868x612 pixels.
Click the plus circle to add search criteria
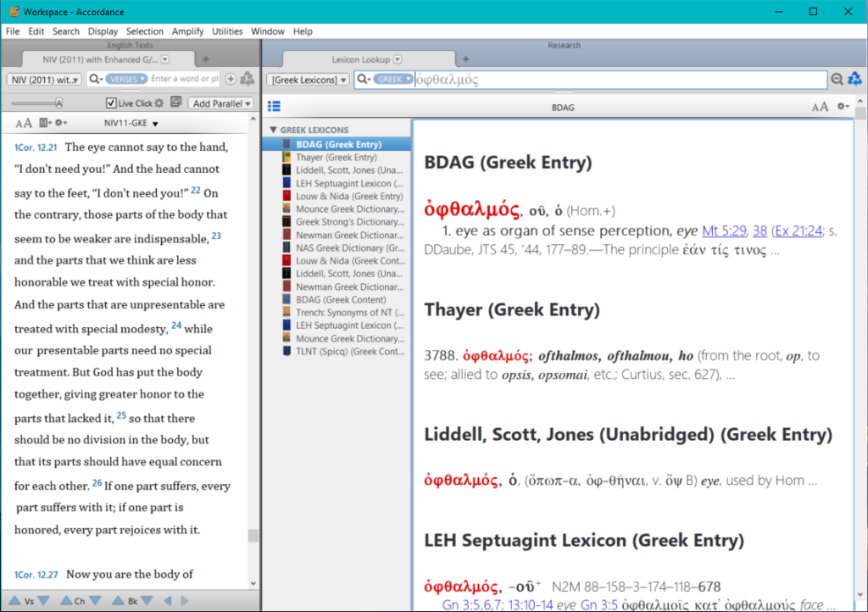(x=231, y=79)
